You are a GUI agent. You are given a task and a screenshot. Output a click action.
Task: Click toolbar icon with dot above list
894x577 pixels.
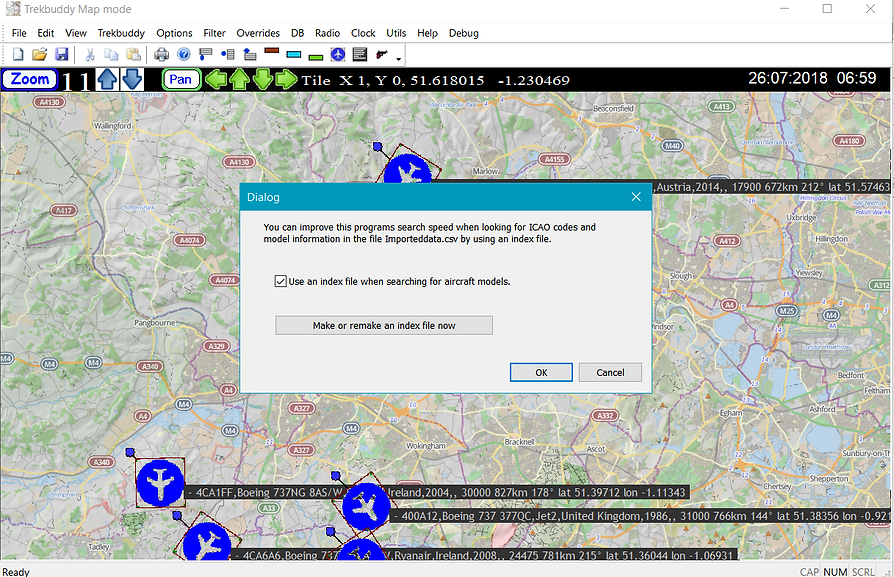pos(250,55)
